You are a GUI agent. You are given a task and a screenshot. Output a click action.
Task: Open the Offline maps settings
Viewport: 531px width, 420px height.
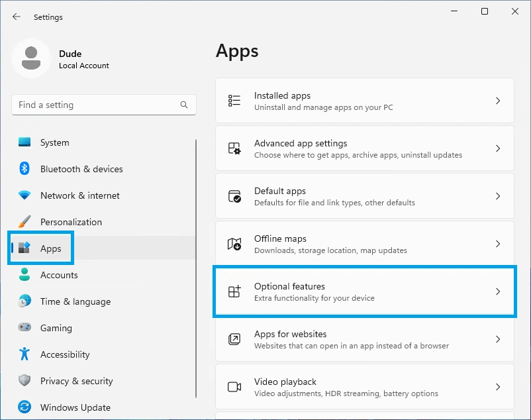[x=364, y=244]
